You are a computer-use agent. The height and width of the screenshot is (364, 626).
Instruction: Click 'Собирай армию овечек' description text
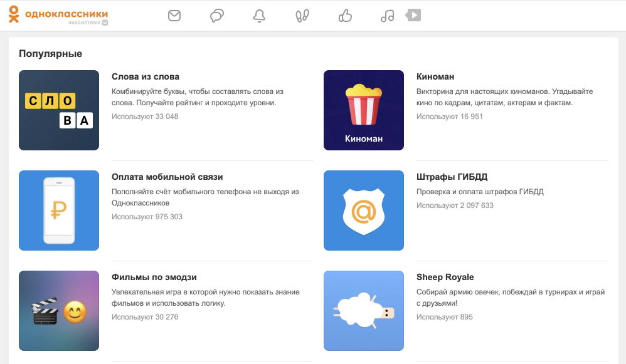coord(511,298)
